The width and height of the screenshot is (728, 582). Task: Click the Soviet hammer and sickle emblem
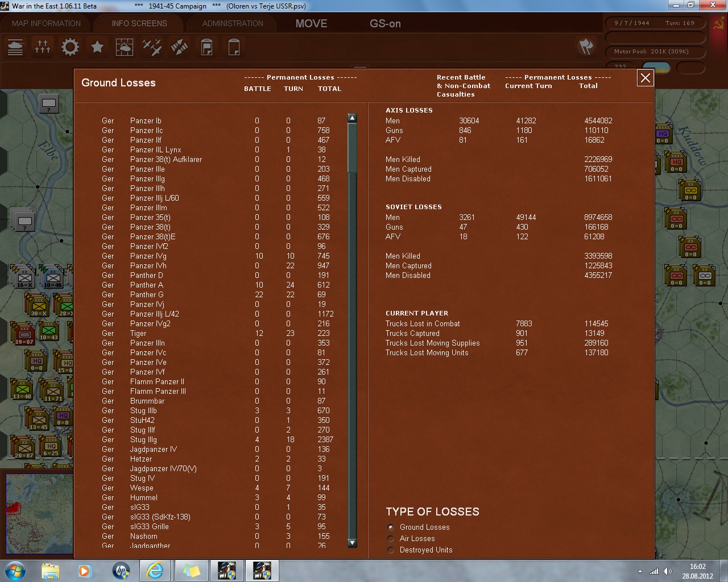tap(719, 24)
